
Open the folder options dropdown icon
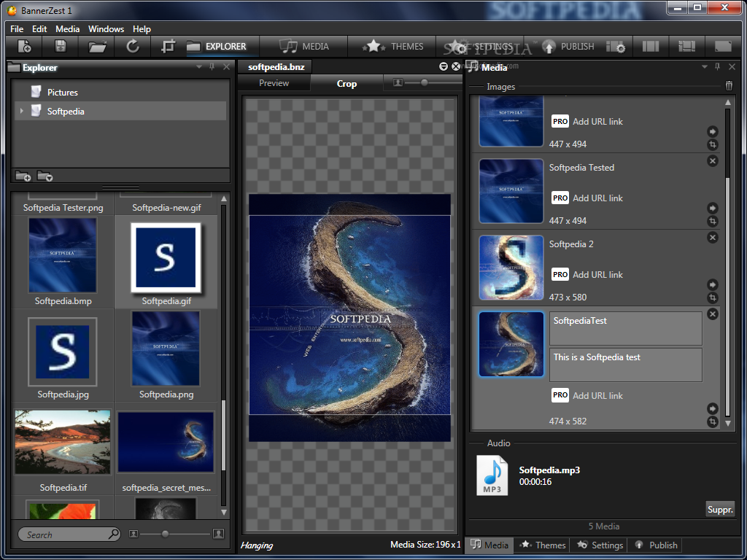pyautogui.click(x=44, y=176)
